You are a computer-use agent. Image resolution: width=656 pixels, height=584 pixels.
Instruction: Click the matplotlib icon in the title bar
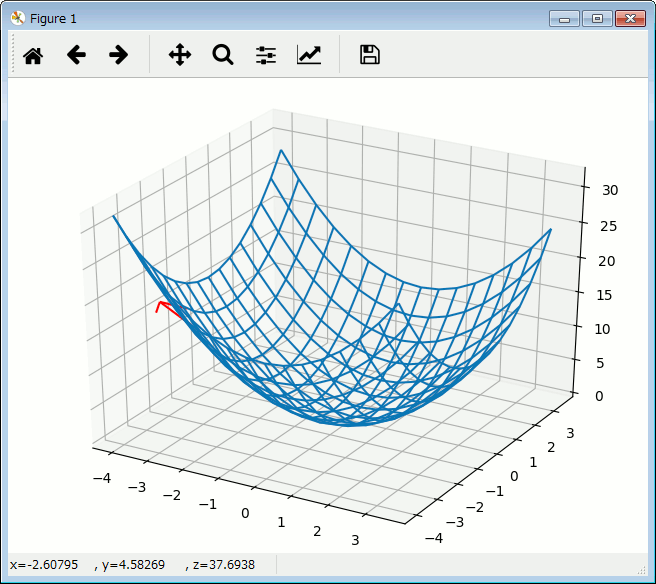17,18
